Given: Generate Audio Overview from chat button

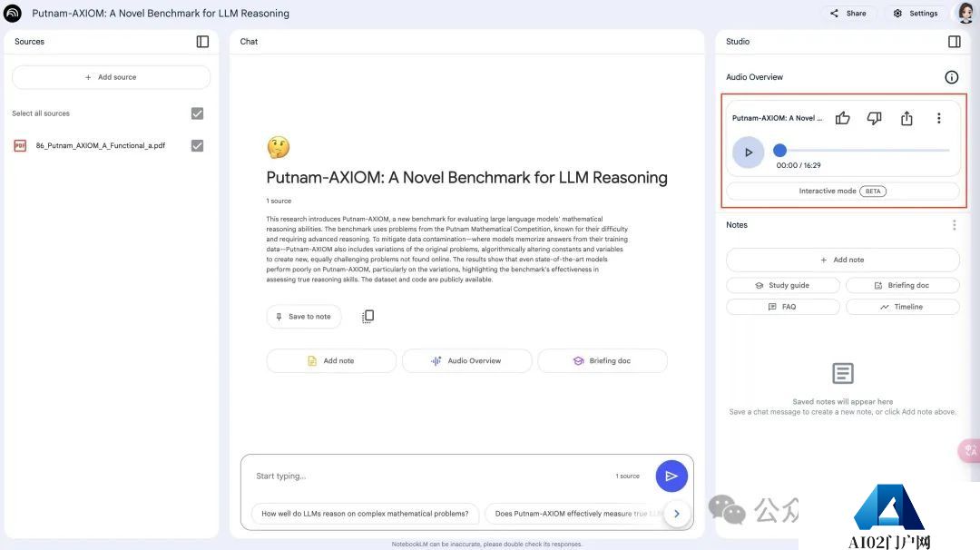Looking at the screenshot, I should point(467,360).
